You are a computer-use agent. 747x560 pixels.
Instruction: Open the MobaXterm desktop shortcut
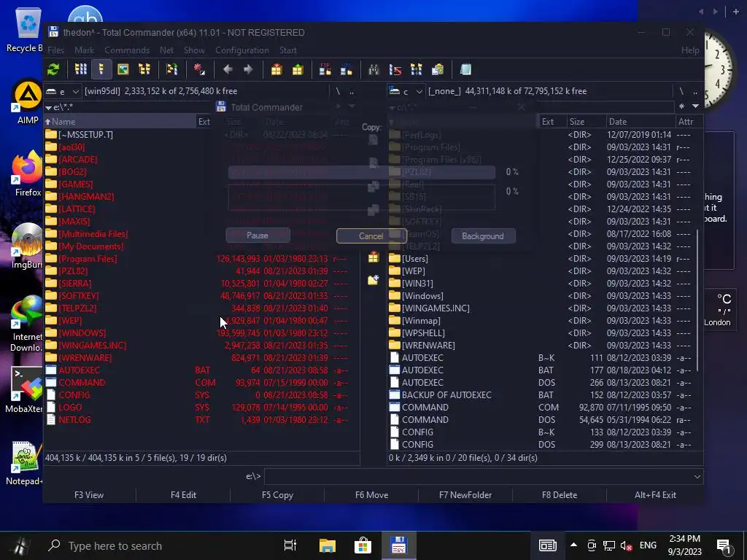coord(26,391)
